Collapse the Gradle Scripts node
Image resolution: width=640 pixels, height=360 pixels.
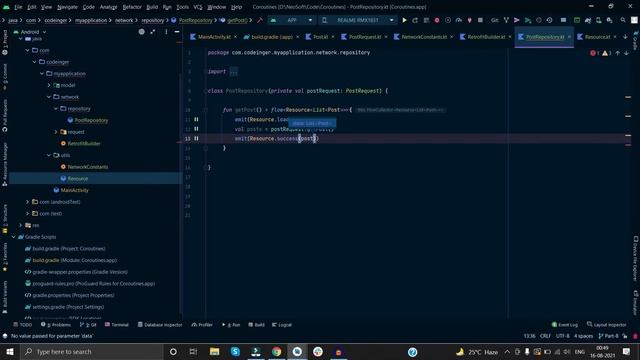coord(13,237)
